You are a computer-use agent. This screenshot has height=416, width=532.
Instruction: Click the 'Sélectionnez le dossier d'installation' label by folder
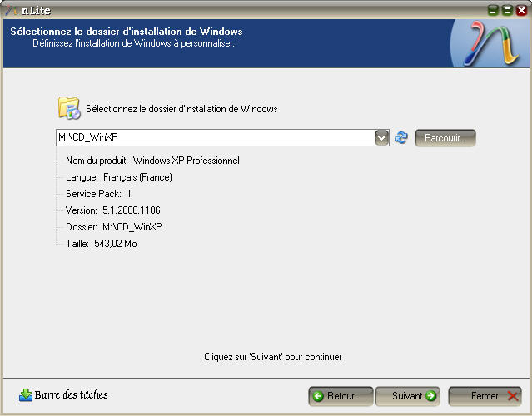(181, 109)
